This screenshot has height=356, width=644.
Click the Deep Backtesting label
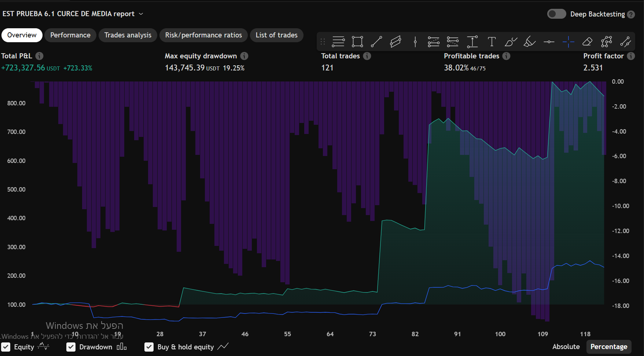597,14
